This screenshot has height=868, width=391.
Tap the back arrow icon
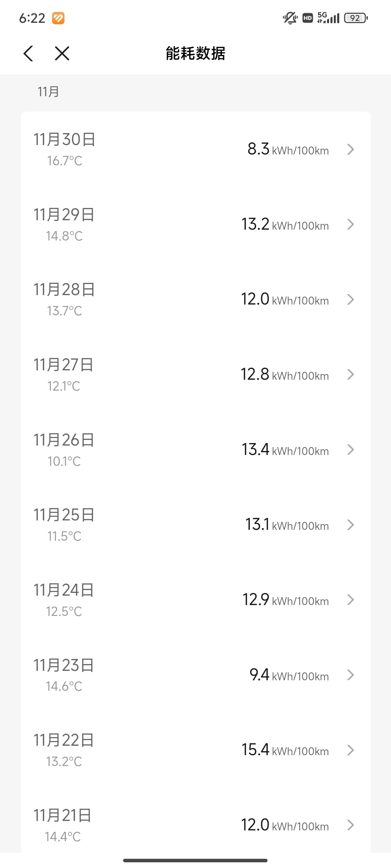[x=28, y=54]
